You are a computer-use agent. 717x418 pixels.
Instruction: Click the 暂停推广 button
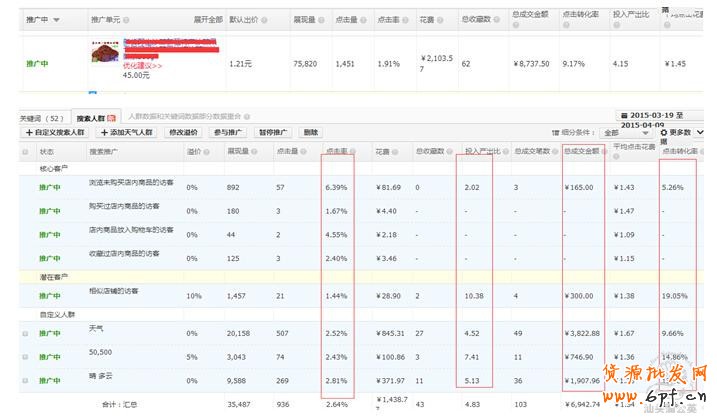272,132
